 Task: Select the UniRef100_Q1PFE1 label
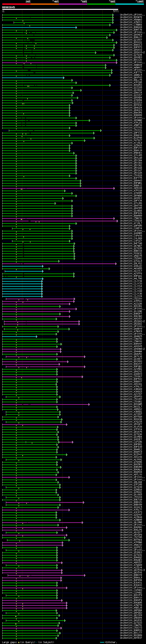(x=131, y=547)
